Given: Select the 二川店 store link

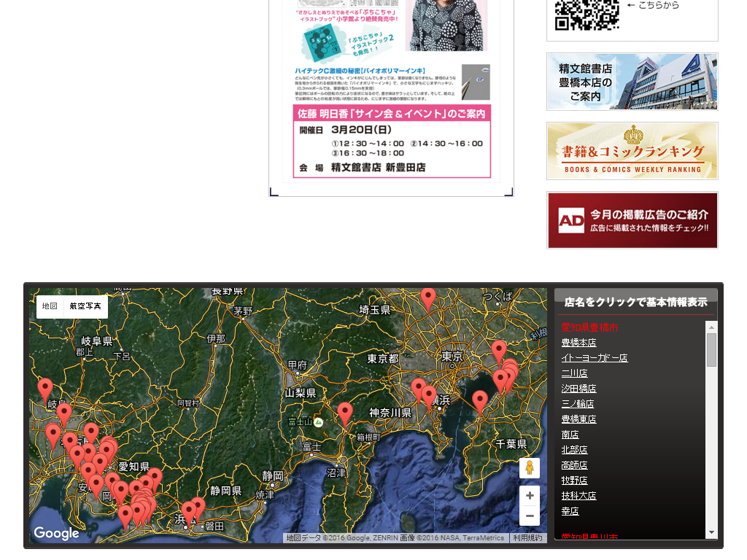Looking at the screenshot, I should click(574, 373).
